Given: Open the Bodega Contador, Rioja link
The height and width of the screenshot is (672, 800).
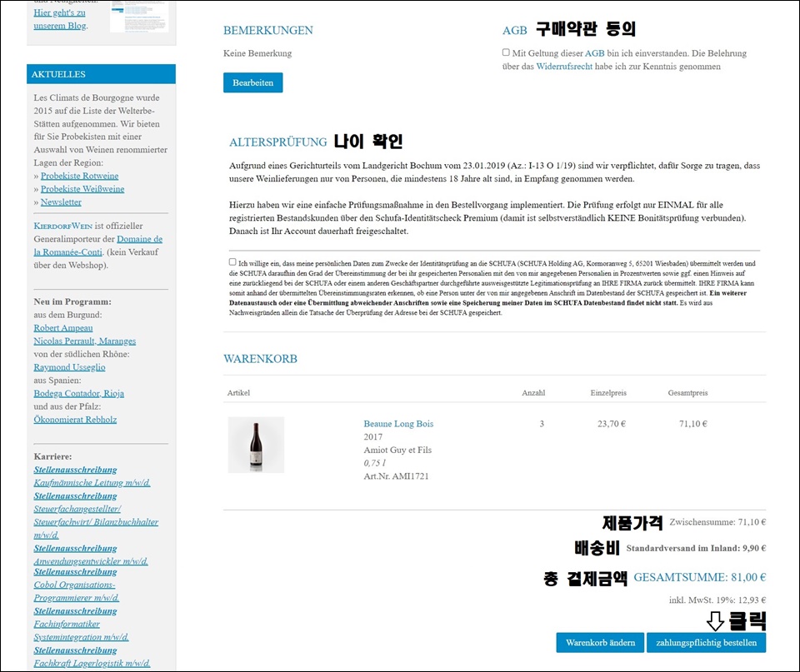Looking at the screenshot, I should 79,394.
